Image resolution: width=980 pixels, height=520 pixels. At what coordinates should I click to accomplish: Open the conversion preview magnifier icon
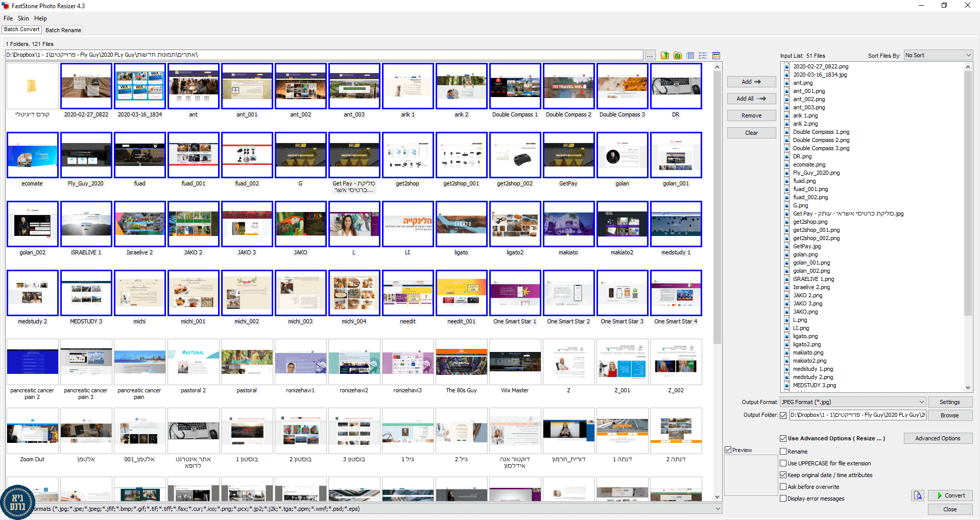918,495
